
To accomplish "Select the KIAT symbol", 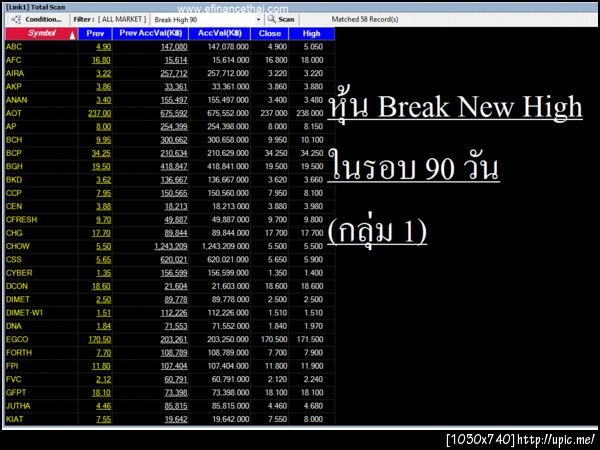I will pyautogui.click(x=15, y=419).
